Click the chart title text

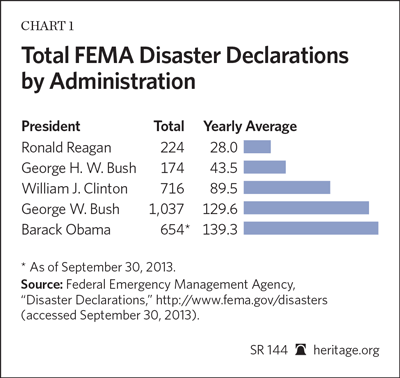(x=185, y=69)
